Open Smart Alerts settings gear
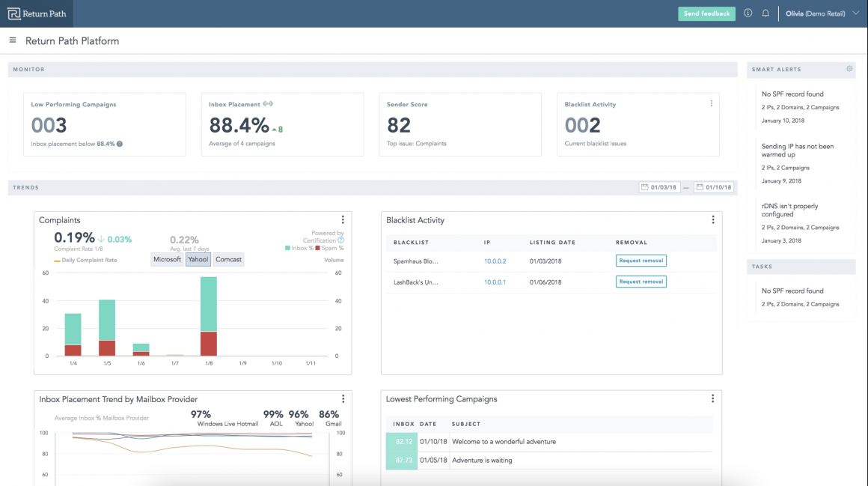The height and width of the screenshot is (486, 868). pos(849,69)
